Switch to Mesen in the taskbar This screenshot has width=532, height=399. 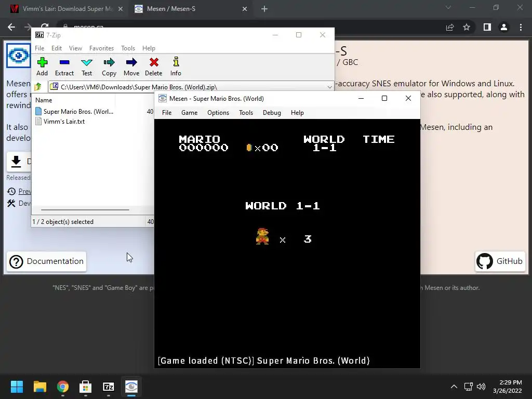[x=131, y=387]
